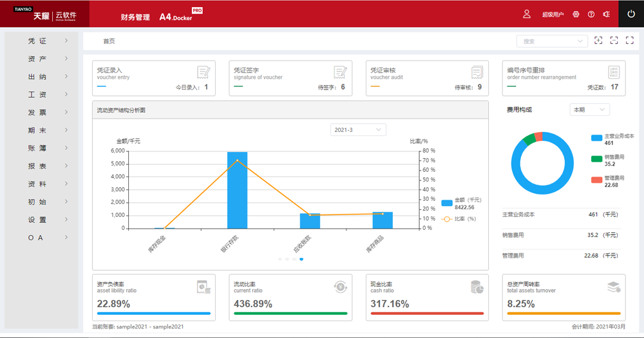
Task: Click the announcement speaker icon
Action: coord(606,14)
